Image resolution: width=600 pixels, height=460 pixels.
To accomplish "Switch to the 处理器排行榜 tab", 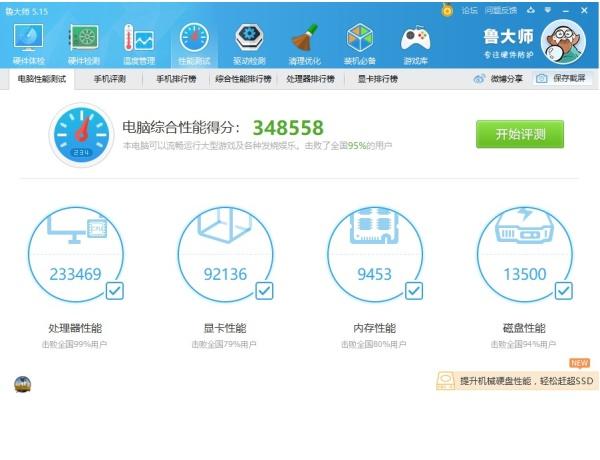I will pyautogui.click(x=310, y=79).
